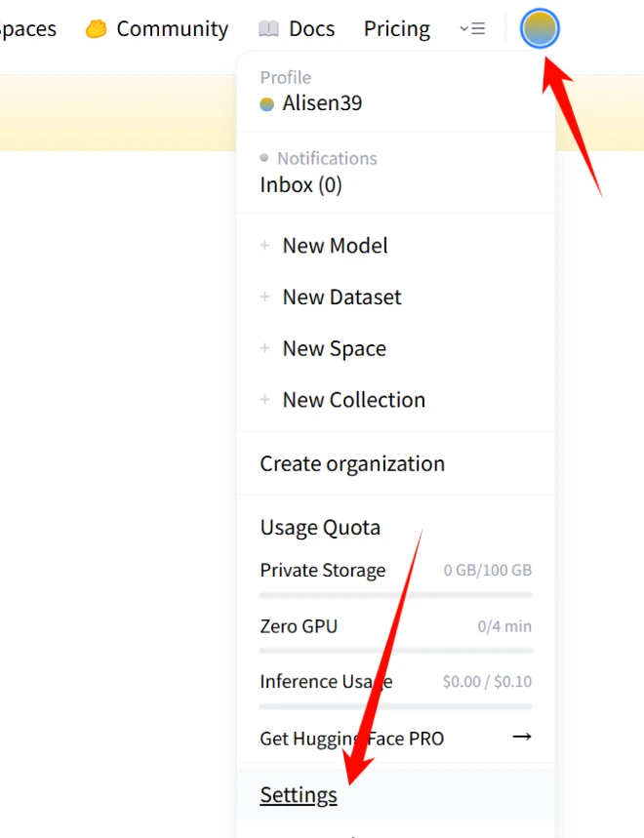Click the small avatar beside Alisen39
The height and width of the screenshot is (838, 644).
pos(266,103)
